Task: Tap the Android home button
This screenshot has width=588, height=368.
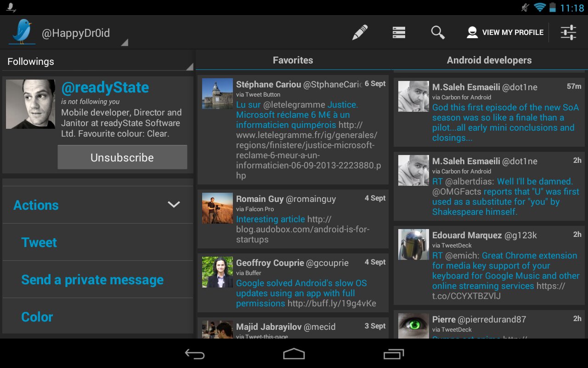Action: (294, 354)
